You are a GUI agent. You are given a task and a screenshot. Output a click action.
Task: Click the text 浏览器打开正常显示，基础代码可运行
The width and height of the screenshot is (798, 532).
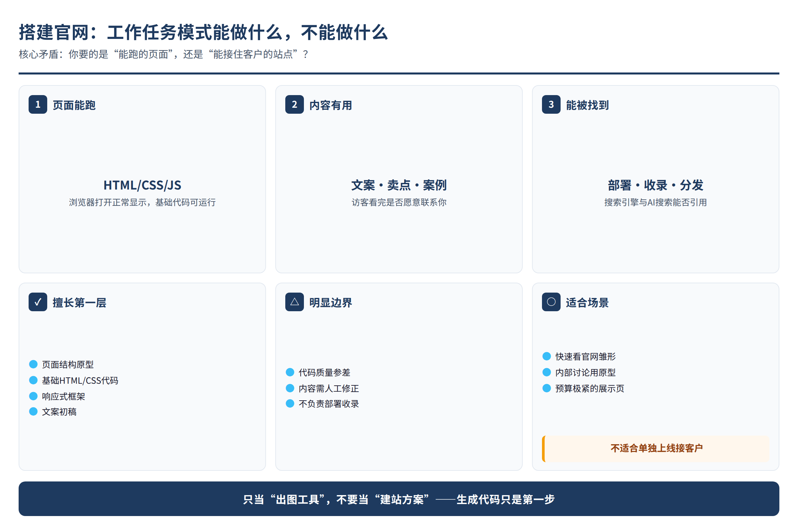click(142, 202)
